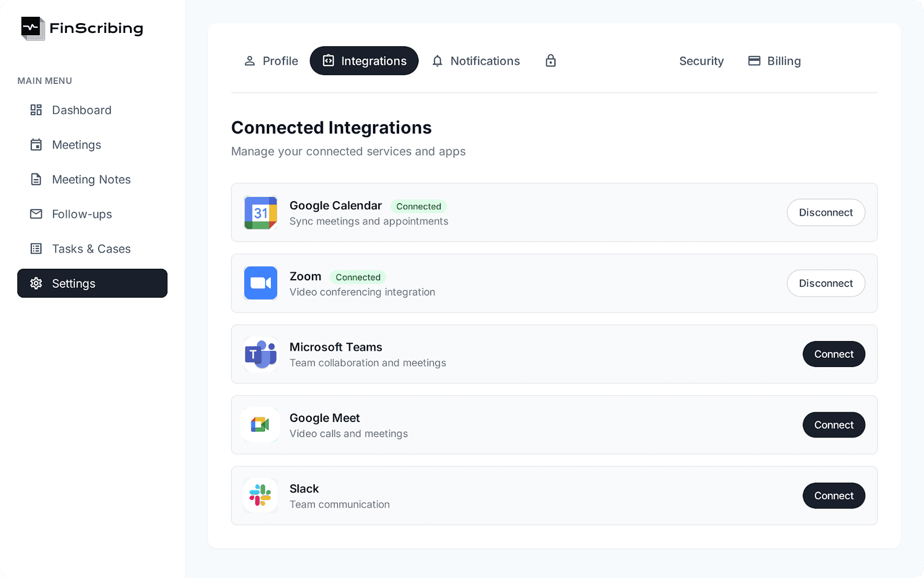Click the Tasks & Cases list icon
This screenshot has width=924, height=578.
(36, 249)
